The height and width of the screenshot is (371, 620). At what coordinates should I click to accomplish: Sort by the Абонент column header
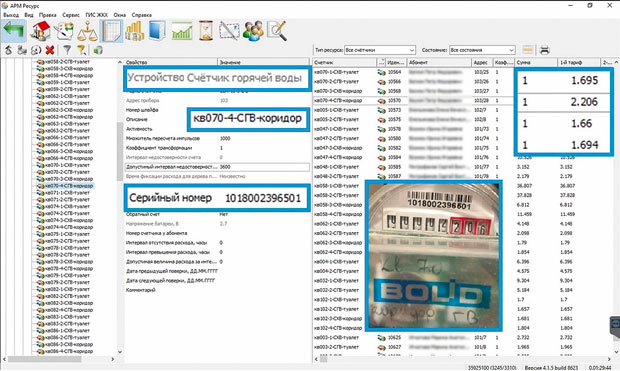point(439,62)
